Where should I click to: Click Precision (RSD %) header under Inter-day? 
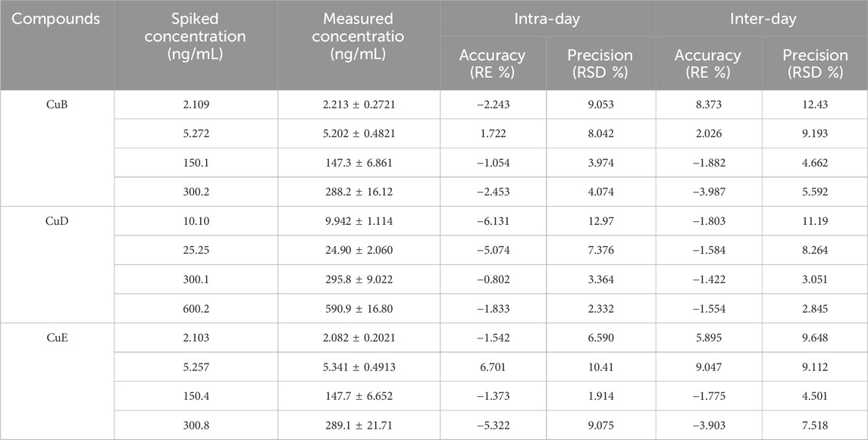[x=815, y=64]
